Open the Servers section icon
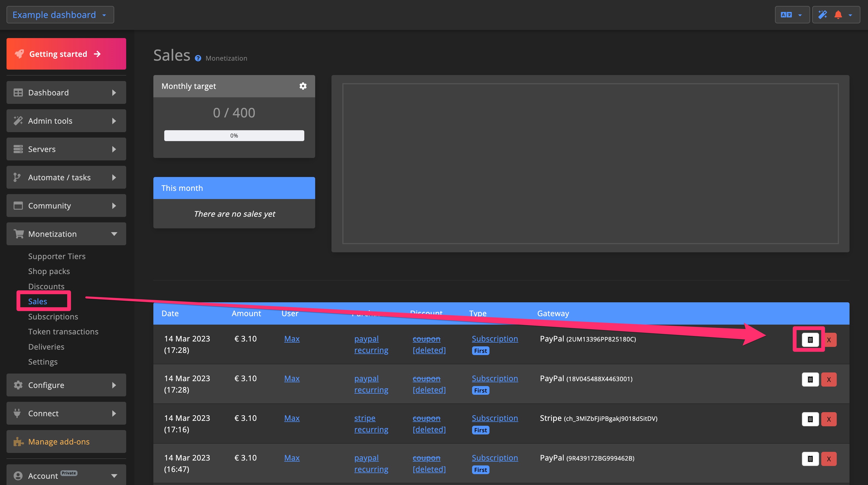 coord(18,149)
